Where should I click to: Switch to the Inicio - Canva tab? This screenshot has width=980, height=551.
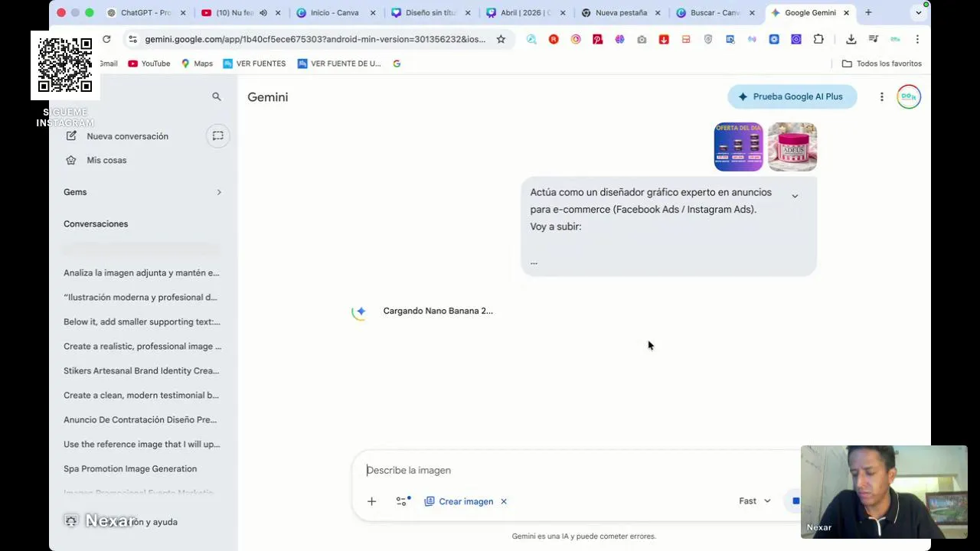[x=335, y=12]
